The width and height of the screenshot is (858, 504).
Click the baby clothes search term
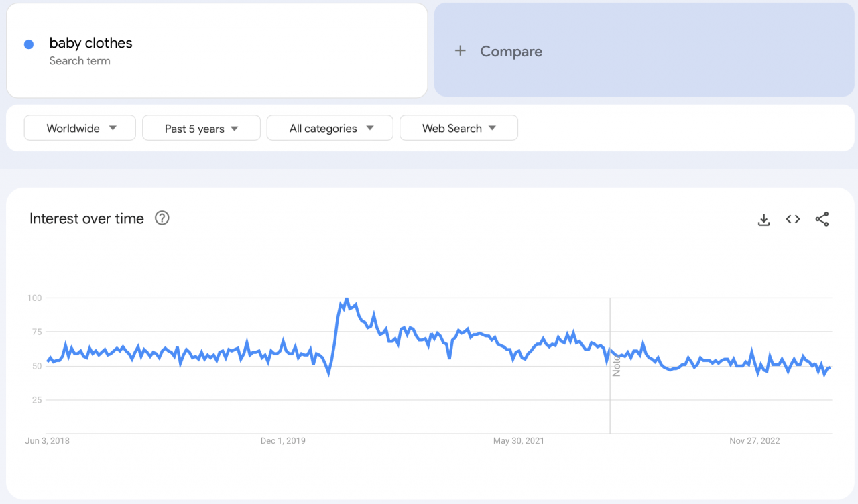(90, 43)
